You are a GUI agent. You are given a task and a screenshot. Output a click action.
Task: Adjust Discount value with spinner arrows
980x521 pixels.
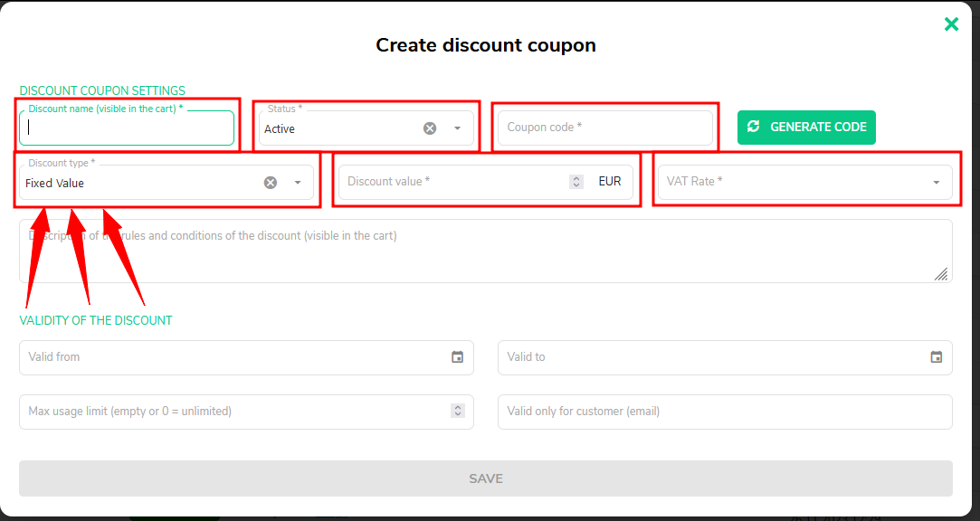pos(576,181)
